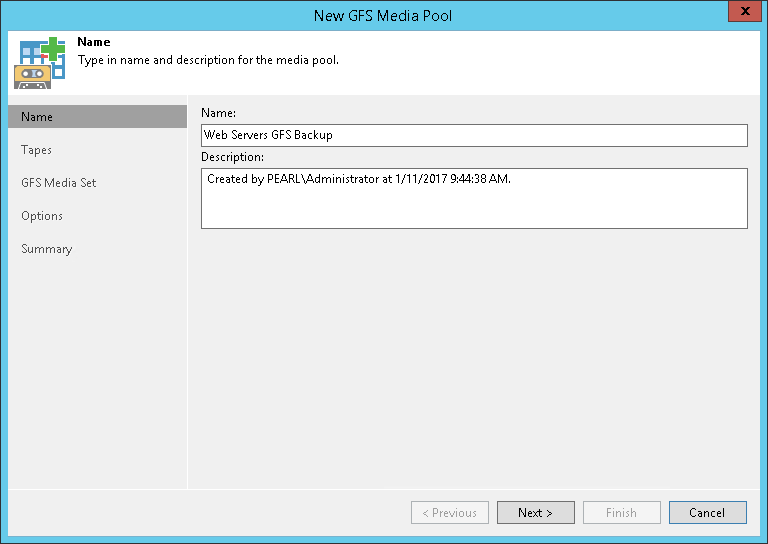This screenshot has height=544, width=768.
Task: Click the green plus on the wizard icon
Action: click(54, 48)
